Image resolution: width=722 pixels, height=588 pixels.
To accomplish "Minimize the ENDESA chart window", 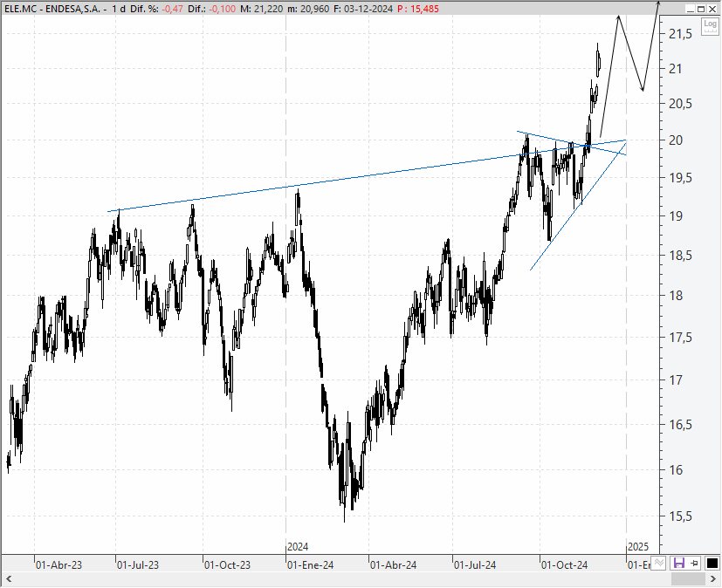I will [691, 9].
